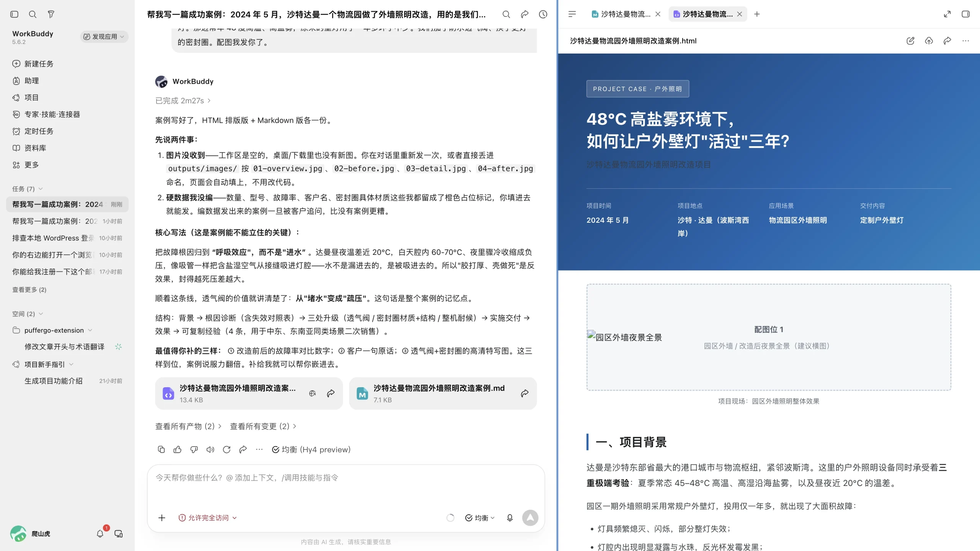The height and width of the screenshot is (551, 980).
Task: Search within the conversation header
Action: click(x=506, y=14)
